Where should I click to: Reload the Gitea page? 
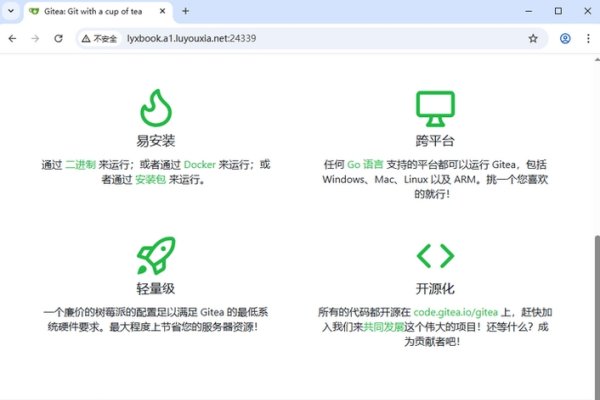59,38
